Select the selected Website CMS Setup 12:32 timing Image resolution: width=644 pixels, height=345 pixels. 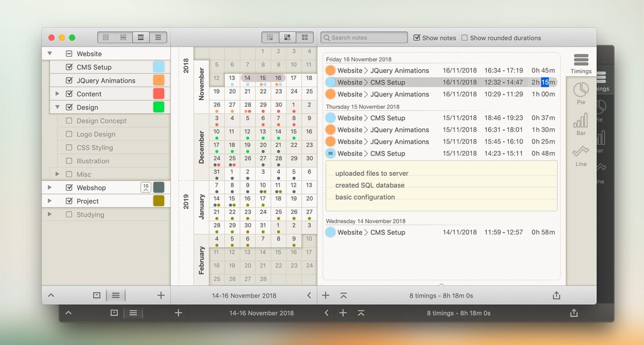click(441, 82)
